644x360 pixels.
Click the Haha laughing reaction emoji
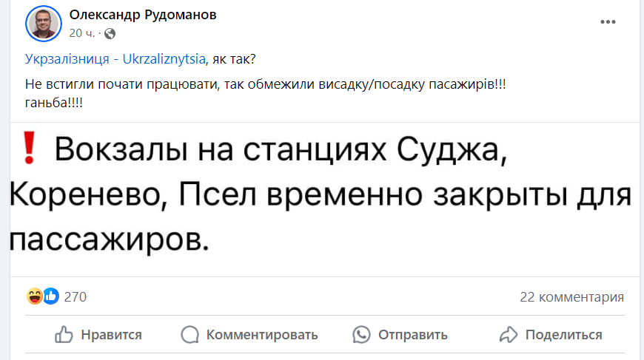35,297
